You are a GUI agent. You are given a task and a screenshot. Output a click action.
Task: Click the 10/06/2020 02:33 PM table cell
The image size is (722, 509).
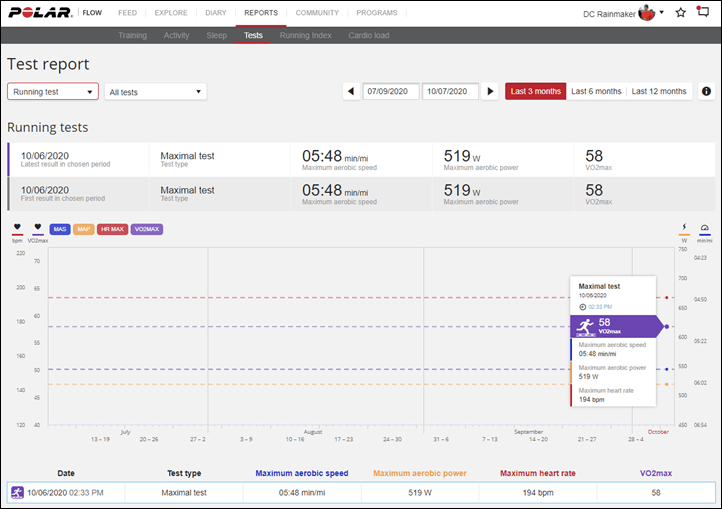pos(65,492)
